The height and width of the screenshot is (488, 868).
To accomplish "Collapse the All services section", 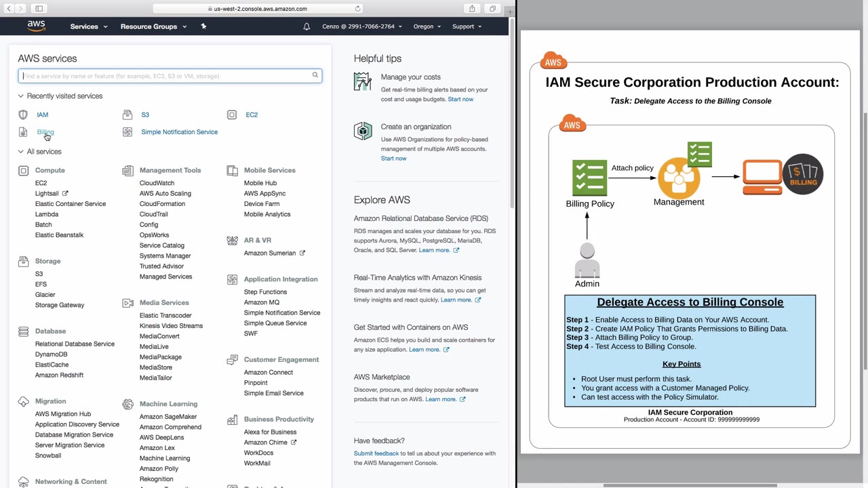I will 40,152.
